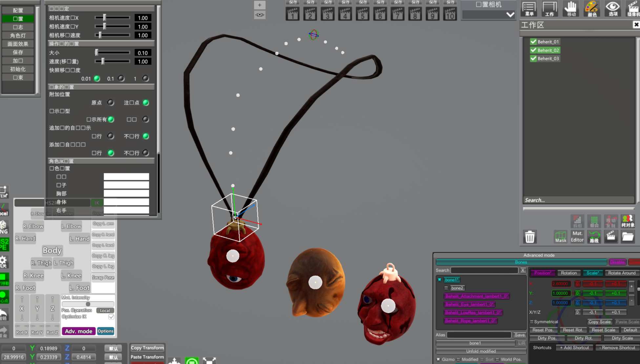Click the 工作 workspace icon
The height and width of the screenshot is (364, 640).
coord(550,9)
